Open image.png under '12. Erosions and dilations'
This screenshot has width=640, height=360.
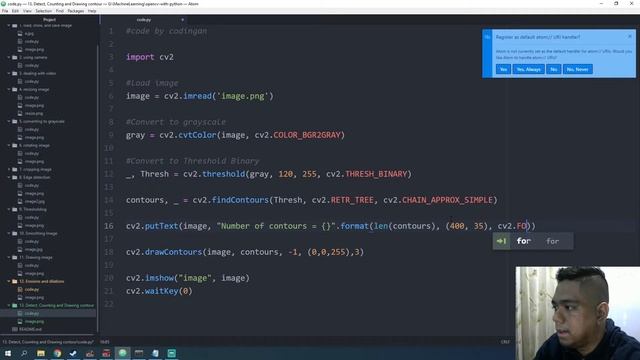click(34, 298)
